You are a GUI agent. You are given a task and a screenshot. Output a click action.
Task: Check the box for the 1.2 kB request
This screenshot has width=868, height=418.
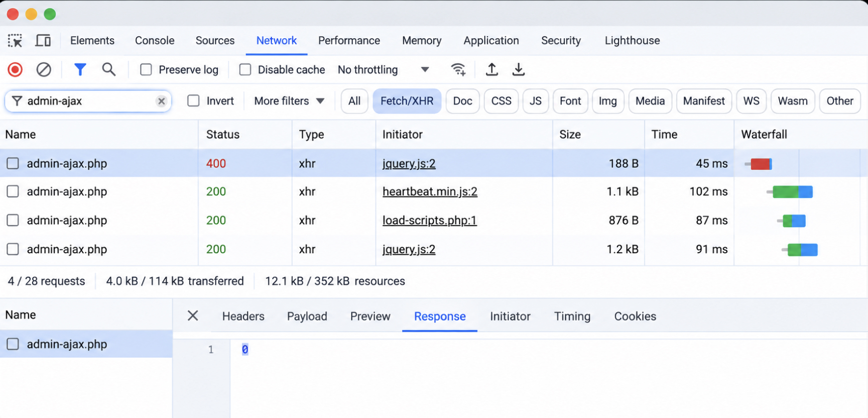(13, 249)
